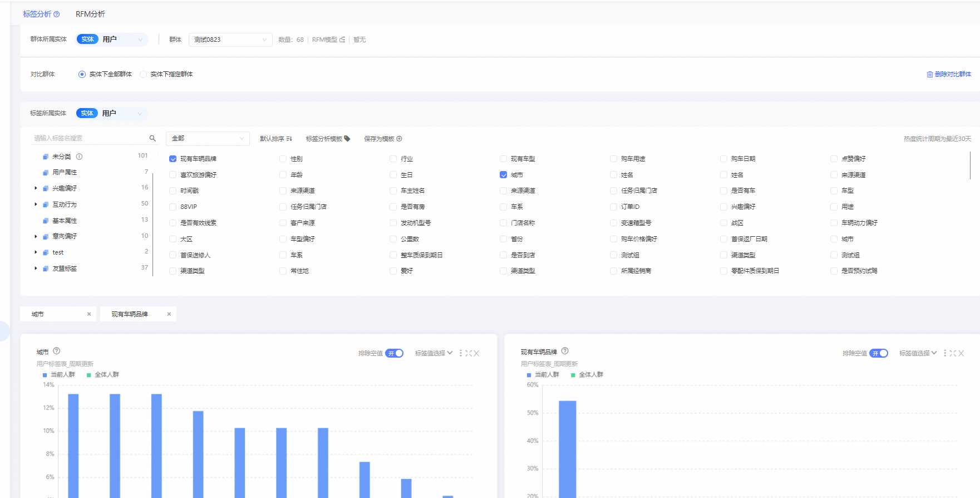Check the 性别 tag checkbox
Viewport: 980px width, 498px height.
click(283, 159)
